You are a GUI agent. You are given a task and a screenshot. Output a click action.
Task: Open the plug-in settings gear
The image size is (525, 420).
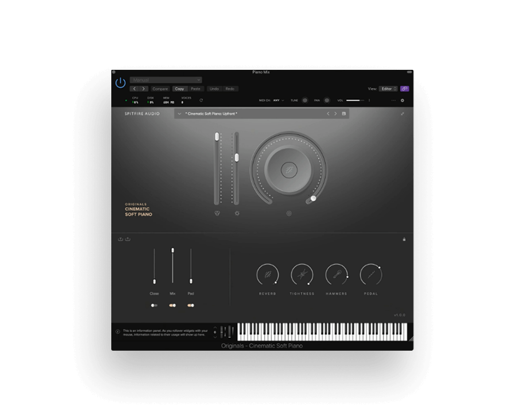click(x=403, y=100)
